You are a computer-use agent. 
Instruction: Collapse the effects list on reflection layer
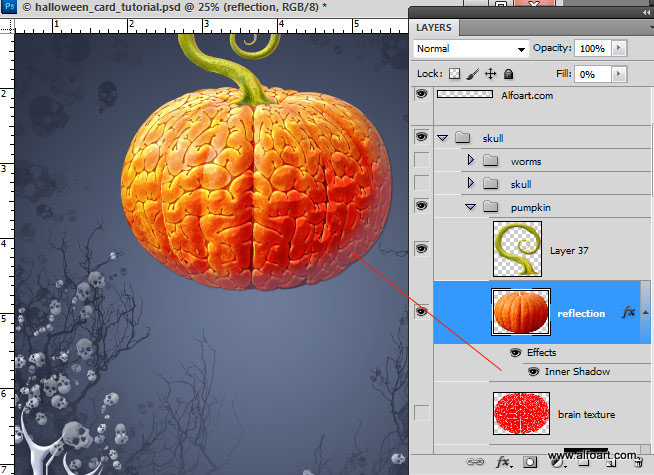tap(645, 312)
